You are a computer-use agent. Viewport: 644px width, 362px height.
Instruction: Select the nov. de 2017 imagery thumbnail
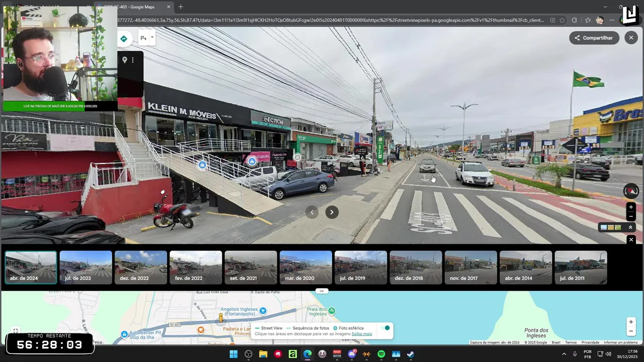pos(470,267)
